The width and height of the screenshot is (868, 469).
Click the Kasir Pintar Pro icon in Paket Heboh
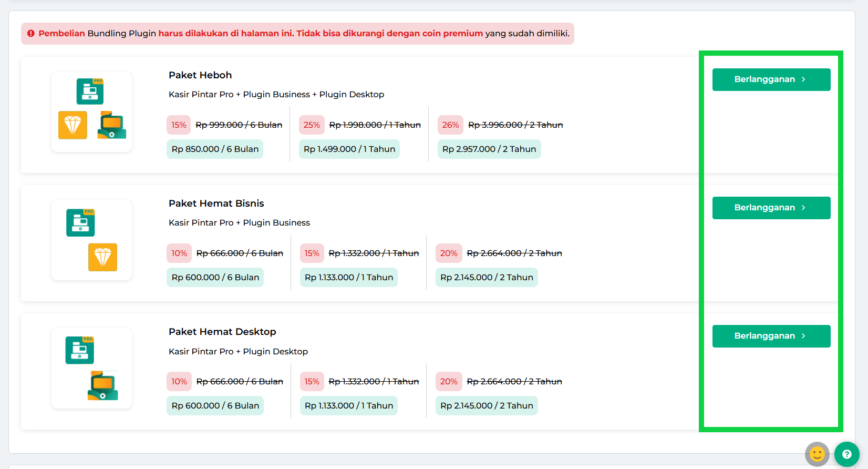coord(90,91)
